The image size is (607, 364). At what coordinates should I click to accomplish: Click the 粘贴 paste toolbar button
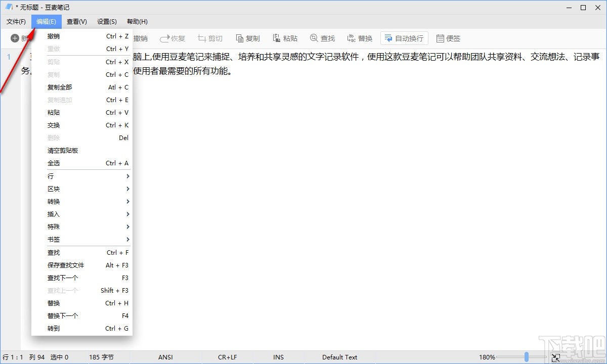point(285,38)
